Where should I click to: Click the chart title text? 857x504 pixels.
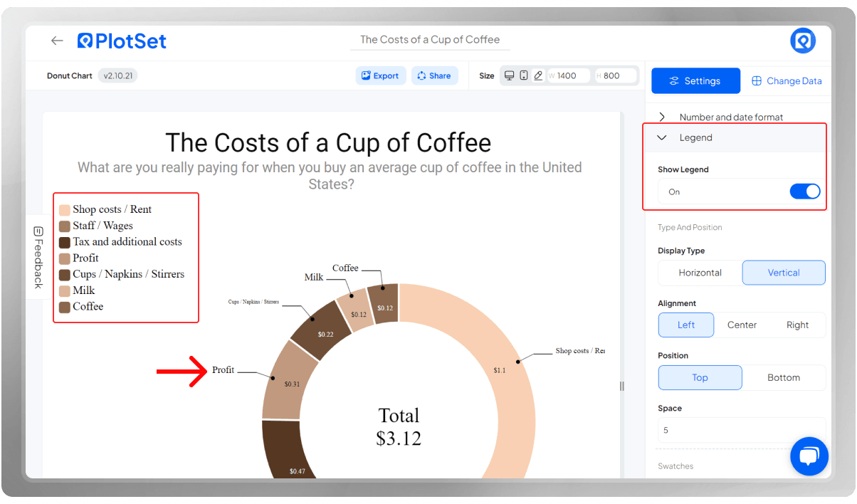pos(328,142)
